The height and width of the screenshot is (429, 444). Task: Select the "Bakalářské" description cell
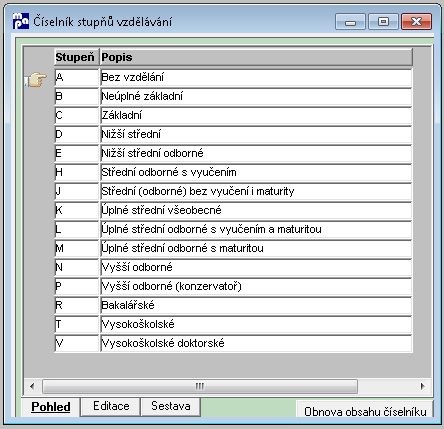pyautogui.click(x=256, y=306)
